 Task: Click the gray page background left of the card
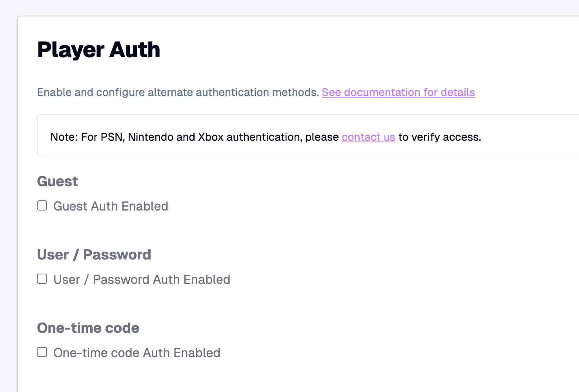(9, 196)
